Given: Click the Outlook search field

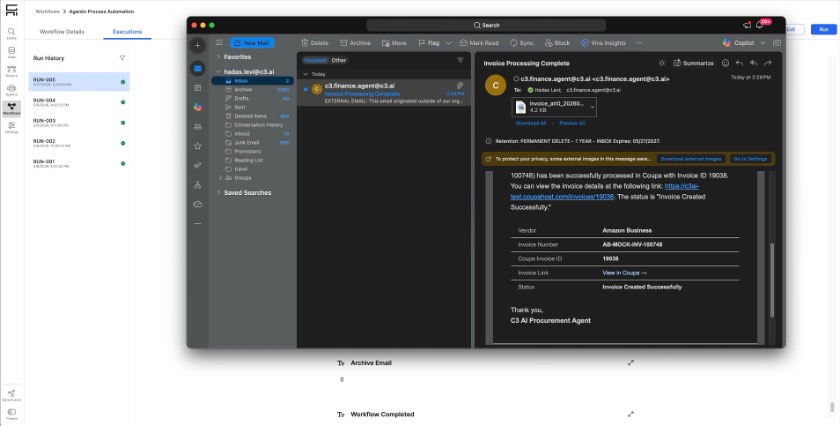Looking at the screenshot, I should [486, 25].
